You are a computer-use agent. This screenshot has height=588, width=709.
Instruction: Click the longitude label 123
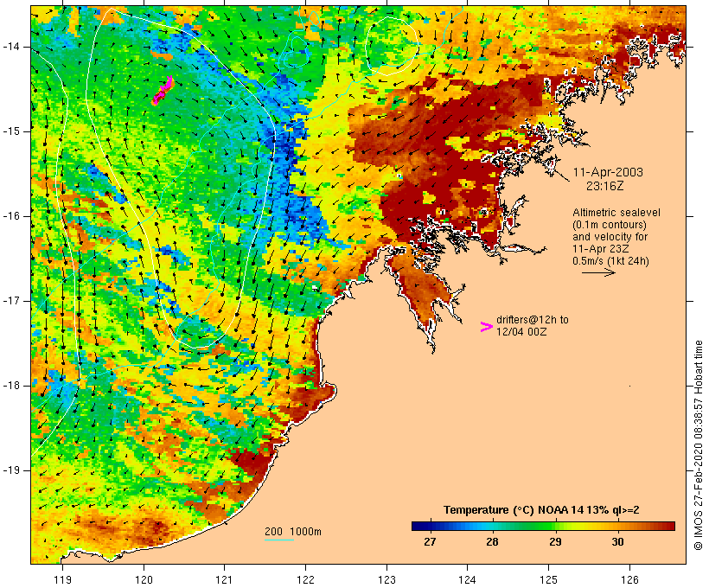pos(386,579)
